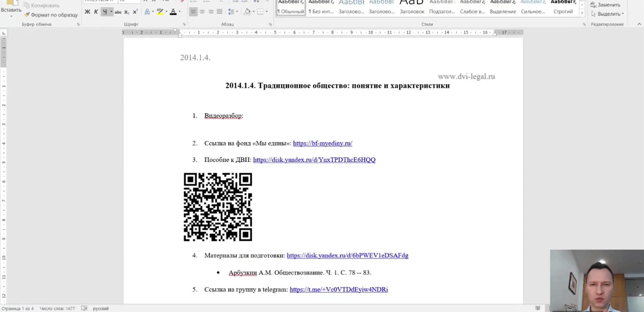This screenshot has height=312, width=644.
Task: Click the 2014.1.4. header text
Action: (195, 58)
